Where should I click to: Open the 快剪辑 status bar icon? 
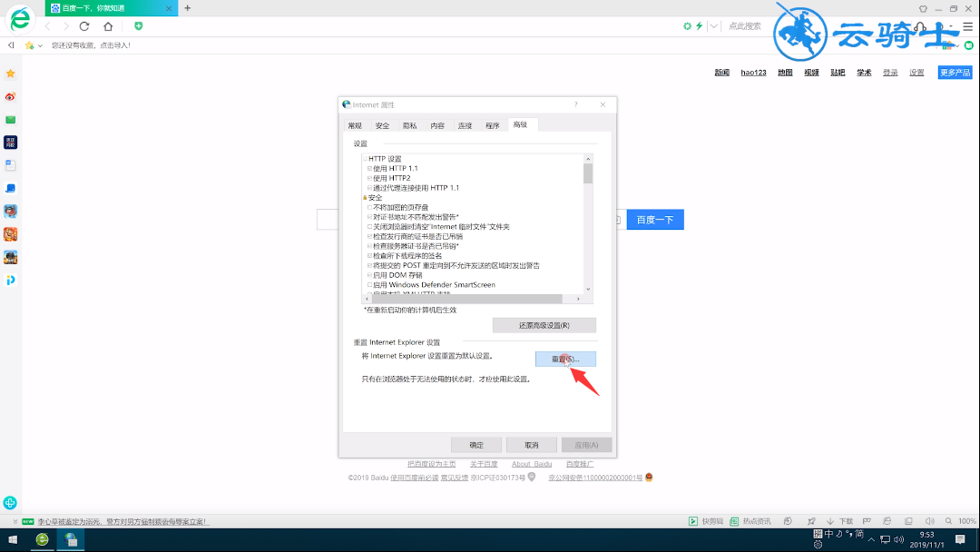point(693,521)
